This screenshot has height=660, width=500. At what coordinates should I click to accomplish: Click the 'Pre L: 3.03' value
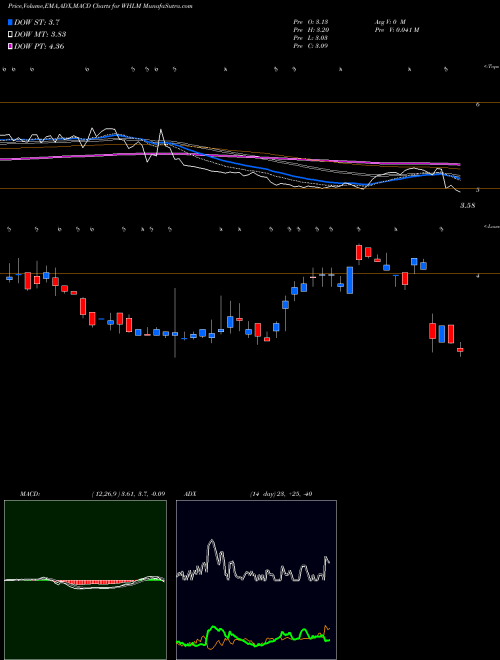[311, 38]
